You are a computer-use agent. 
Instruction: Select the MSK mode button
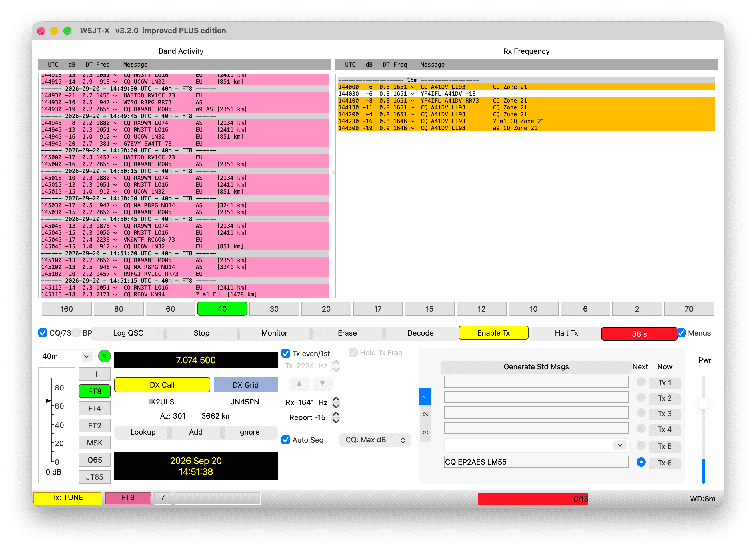coord(95,443)
